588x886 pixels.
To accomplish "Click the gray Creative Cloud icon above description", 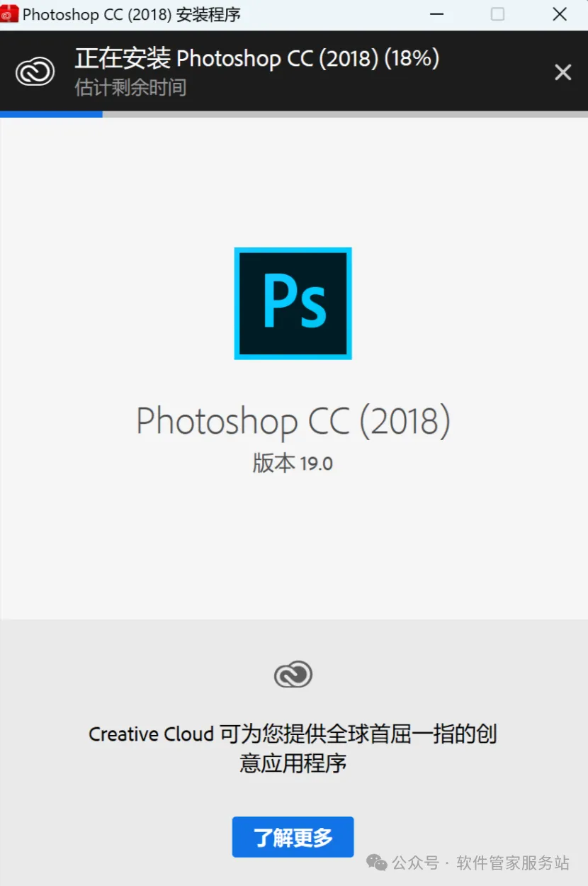I will click(293, 674).
